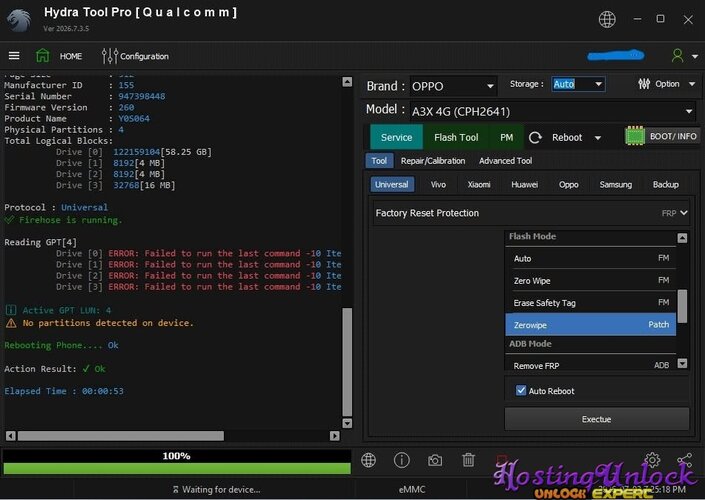
Task: Click 'Elapsed Time : 00:00:53' log line
Action: click(64, 391)
